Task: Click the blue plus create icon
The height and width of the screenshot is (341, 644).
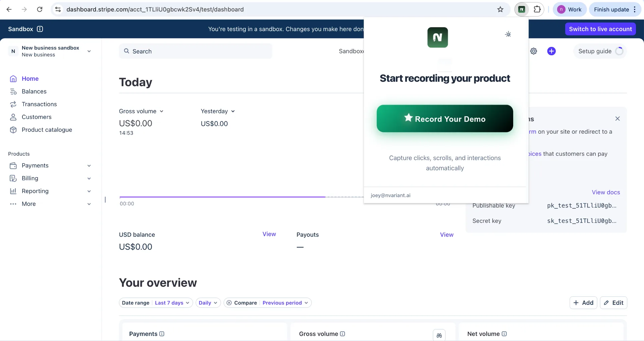Action: pos(551,51)
